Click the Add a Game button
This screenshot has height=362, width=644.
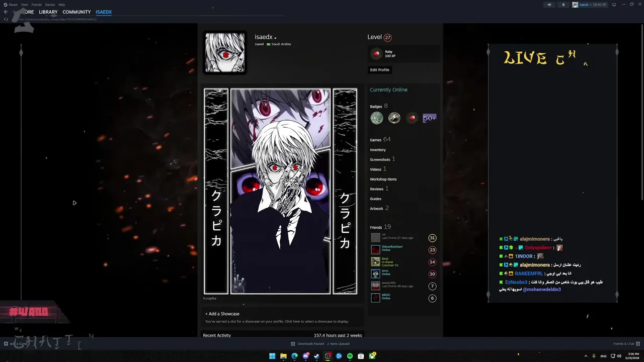[x=16, y=344]
